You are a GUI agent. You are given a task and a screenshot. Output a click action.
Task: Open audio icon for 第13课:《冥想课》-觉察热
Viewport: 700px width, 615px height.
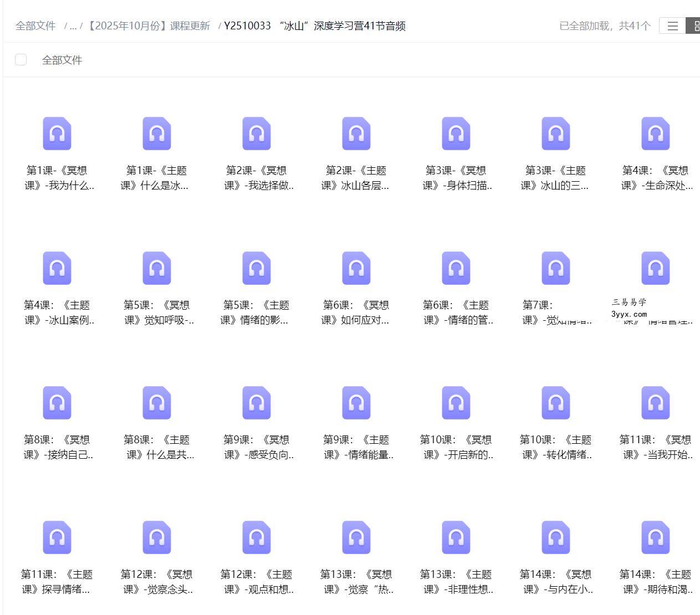point(356,537)
